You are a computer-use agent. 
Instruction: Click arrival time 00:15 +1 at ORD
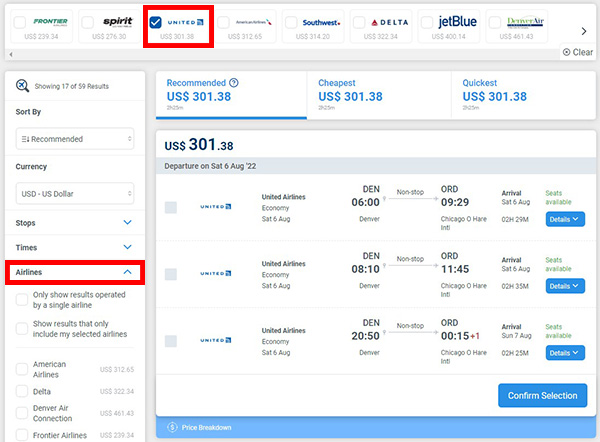tap(460, 336)
